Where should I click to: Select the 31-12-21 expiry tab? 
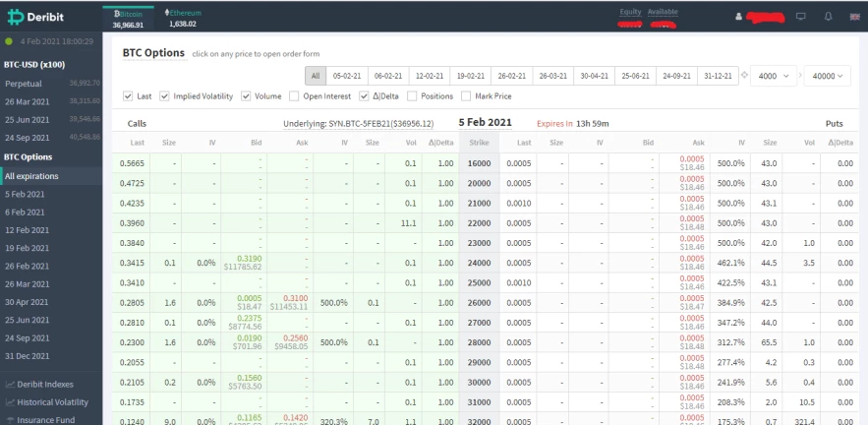(718, 76)
